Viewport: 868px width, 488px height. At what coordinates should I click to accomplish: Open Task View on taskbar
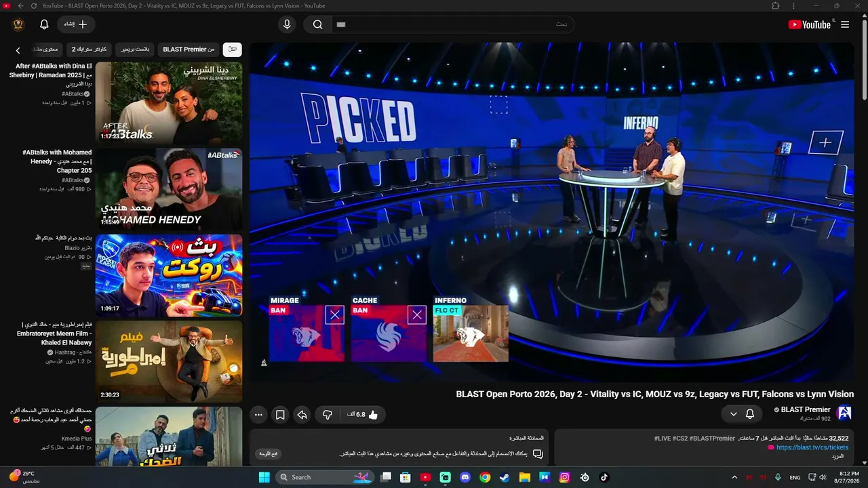pos(386,477)
